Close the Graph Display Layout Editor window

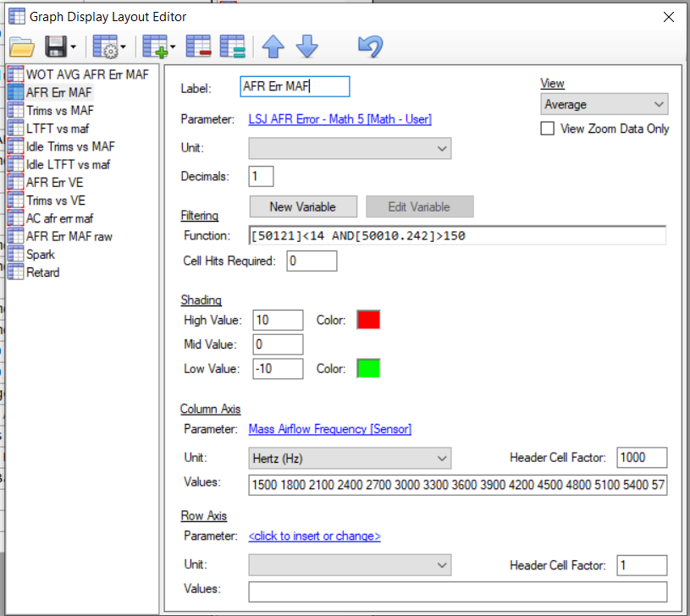[669, 17]
